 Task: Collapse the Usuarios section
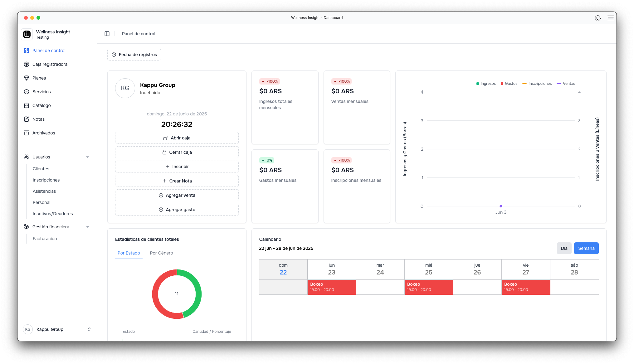[88, 157]
